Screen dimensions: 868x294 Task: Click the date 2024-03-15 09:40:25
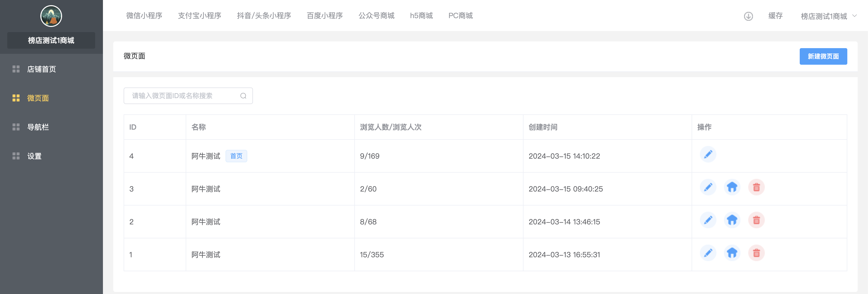coord(566,189)
